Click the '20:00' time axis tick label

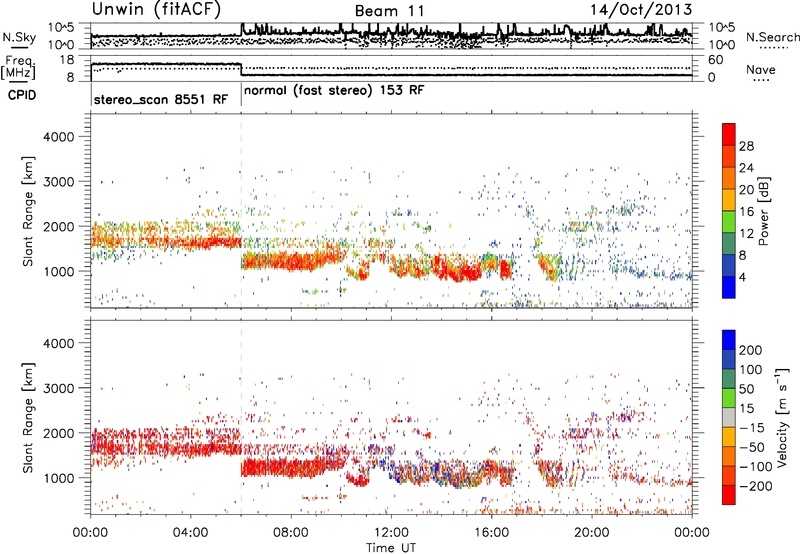592,533
